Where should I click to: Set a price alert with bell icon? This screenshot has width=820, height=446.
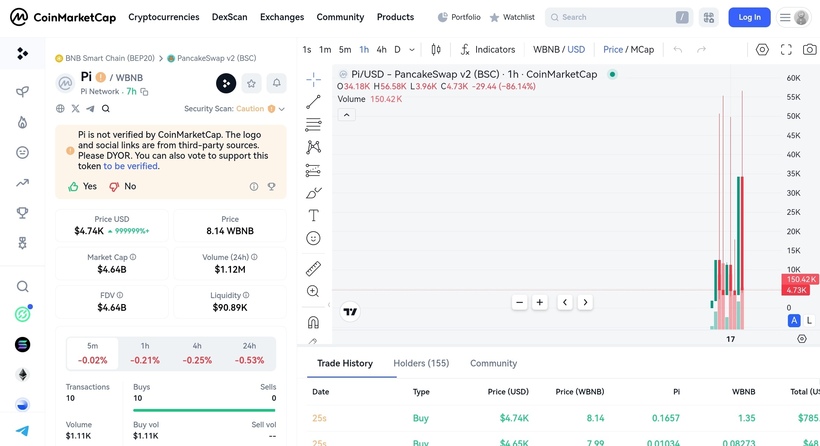[277, 83]
